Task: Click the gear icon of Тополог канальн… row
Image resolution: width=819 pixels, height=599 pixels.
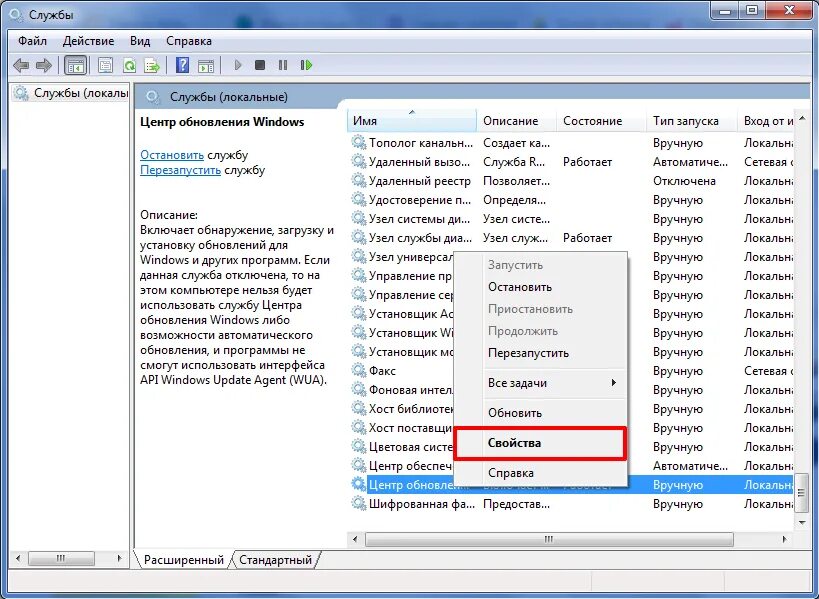Action: [358, 142]
